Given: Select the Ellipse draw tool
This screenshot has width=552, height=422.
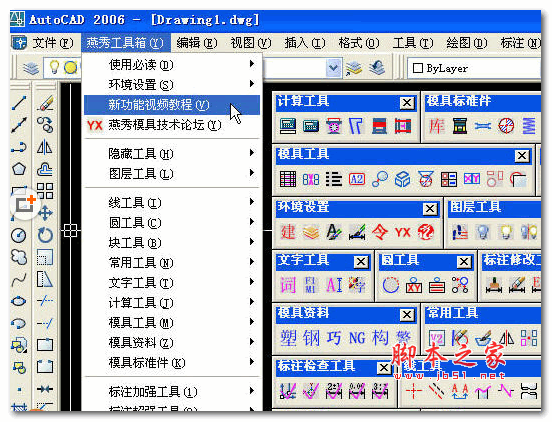Looking at the screenshot, I should point(19,301).
